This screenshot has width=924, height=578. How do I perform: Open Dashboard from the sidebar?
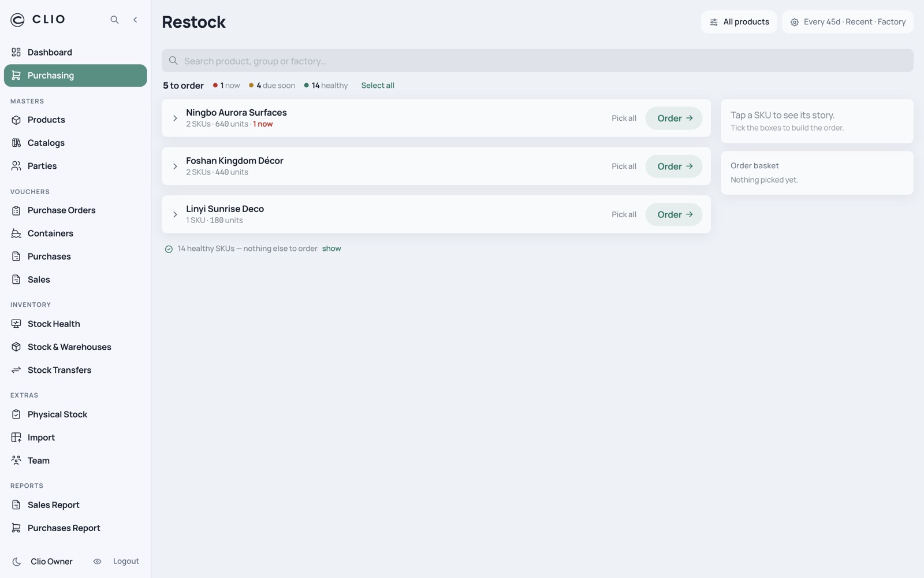tap(75, 52)
